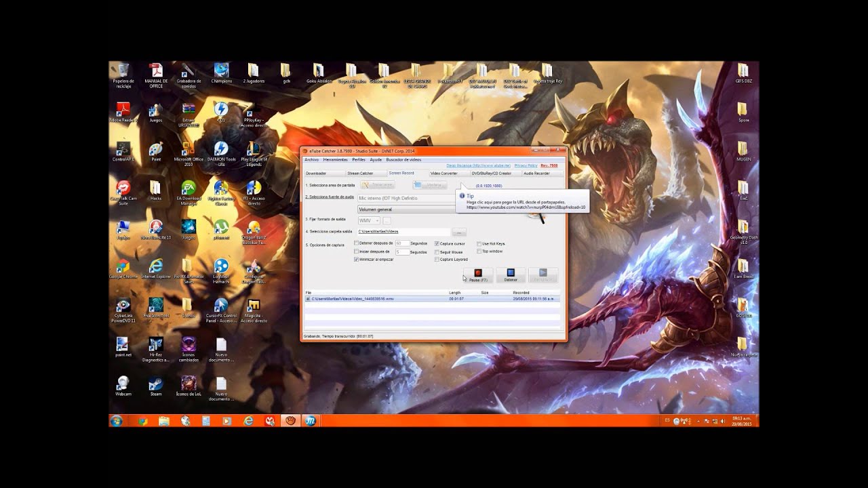The width and height of the screenshot is (868, 488).
Task: Select DAEMON Tools Lite icon
Action: (221, 153)
